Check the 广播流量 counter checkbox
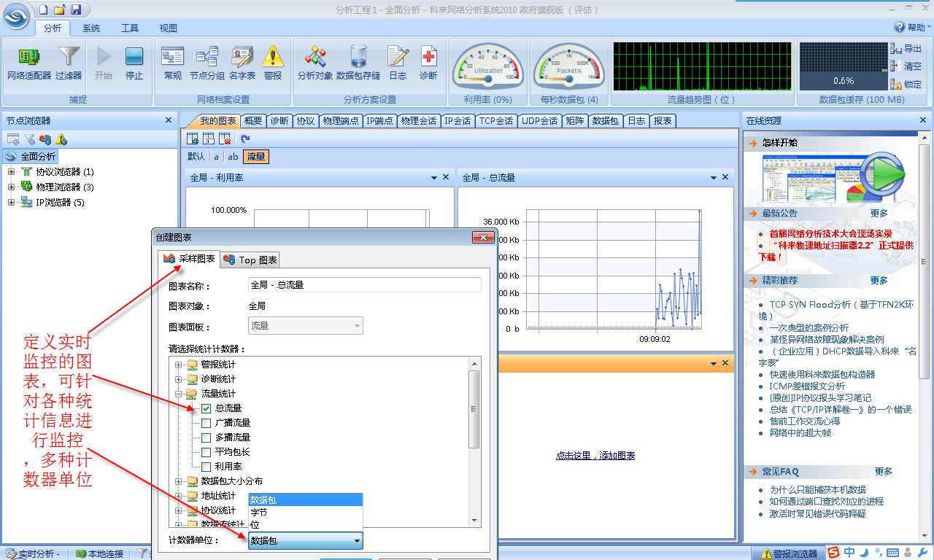This screenshot has width=934, height=560. [207, 423]
